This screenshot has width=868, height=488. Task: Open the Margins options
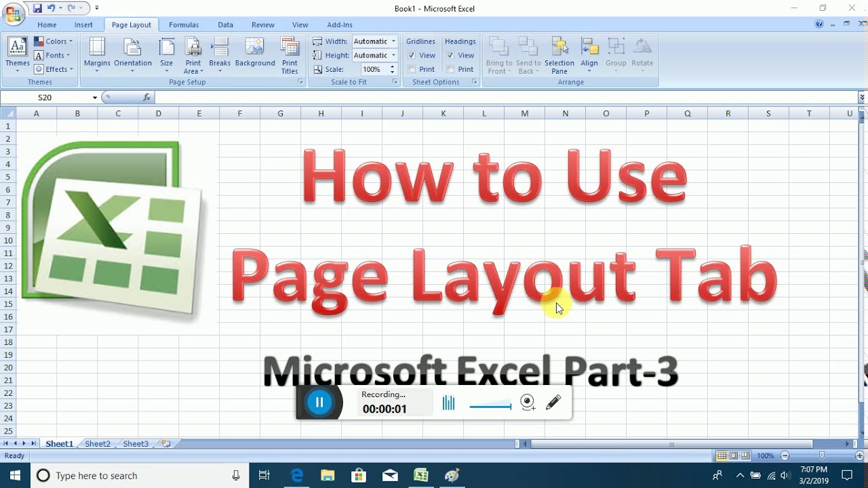(97, 55)
